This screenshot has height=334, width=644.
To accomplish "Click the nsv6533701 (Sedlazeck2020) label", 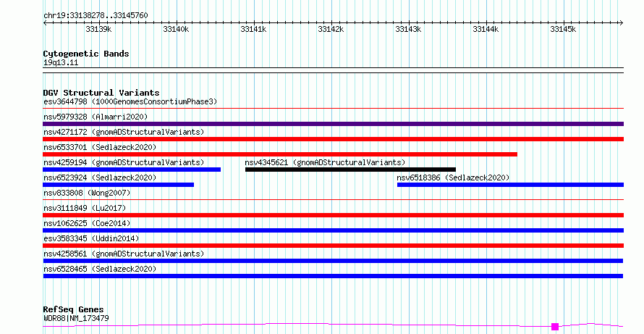I will click(x=100, y=147).
